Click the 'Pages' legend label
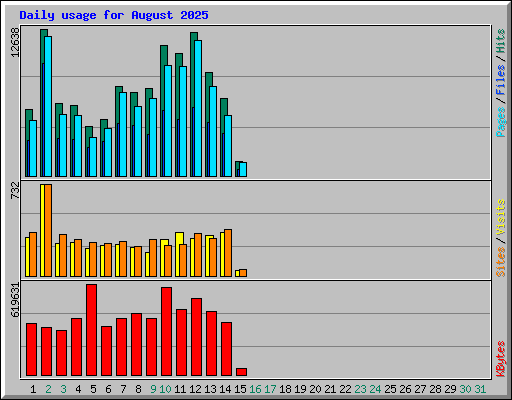The height and width of the screenshot is (400, 512). 501,122
